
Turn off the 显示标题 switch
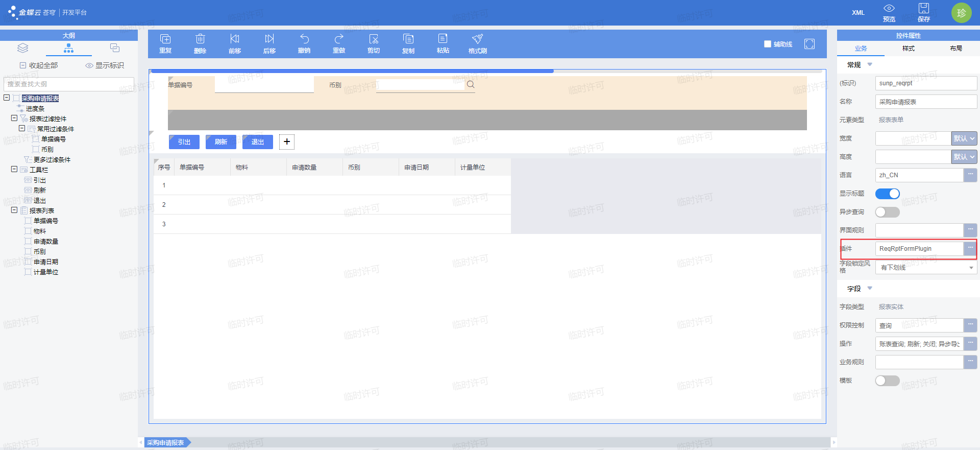click(888, 194)
